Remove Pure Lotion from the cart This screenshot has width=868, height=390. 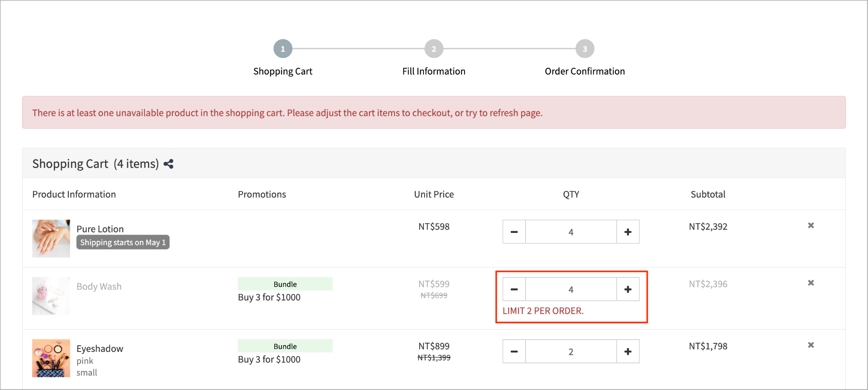pos(811,225)
